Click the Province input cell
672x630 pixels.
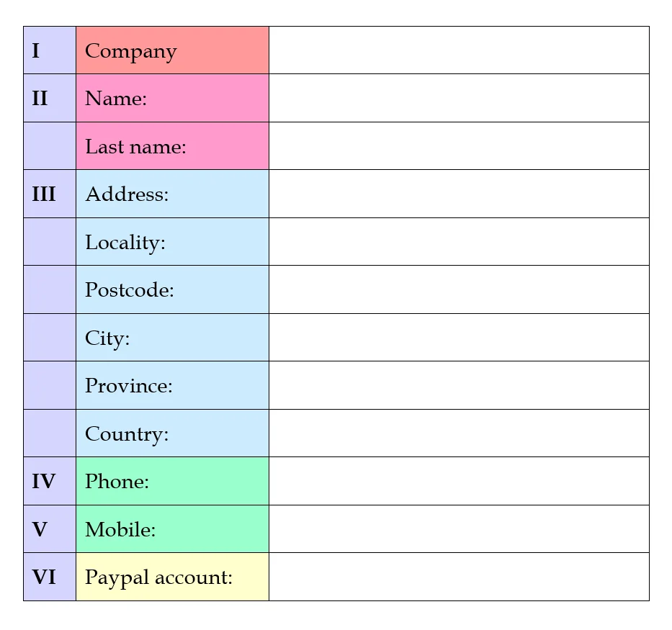point(459,385)
